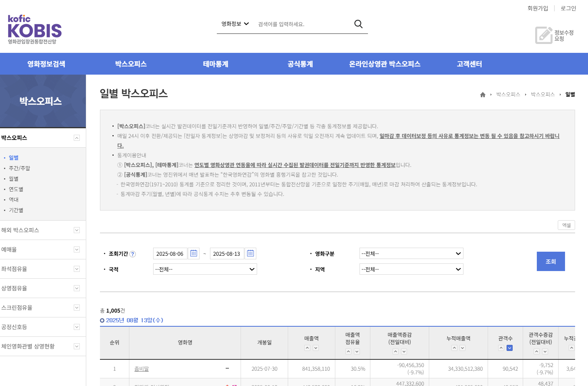Click the 조회기간 question mark help icon

[133, 254]
